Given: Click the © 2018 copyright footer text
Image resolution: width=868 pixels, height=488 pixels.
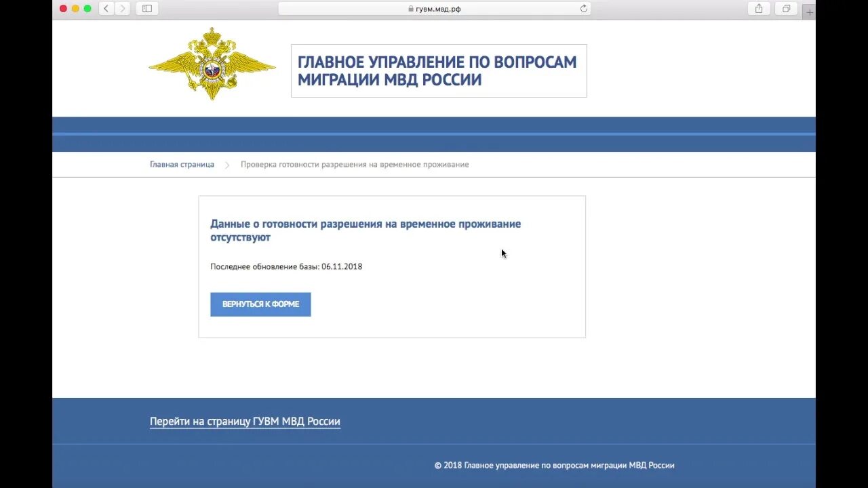Looking at the screenshot, I should (x=554, y=466).
